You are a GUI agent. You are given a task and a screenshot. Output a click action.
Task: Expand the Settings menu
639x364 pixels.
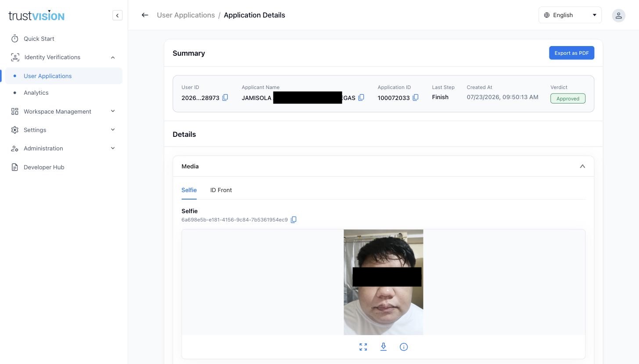[x=113, y=130]
